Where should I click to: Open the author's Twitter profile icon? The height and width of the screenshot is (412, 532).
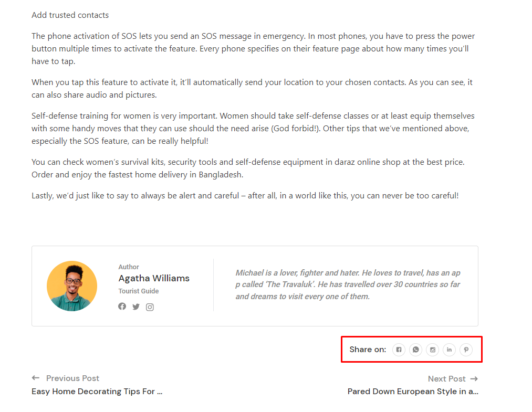tap(136, 307)
